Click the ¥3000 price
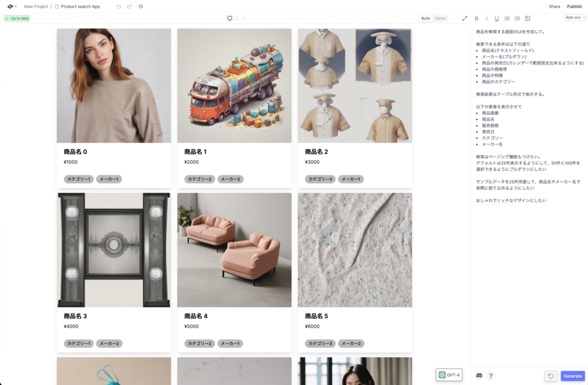Viewport: 588px width, 385px height. point(312,162)
